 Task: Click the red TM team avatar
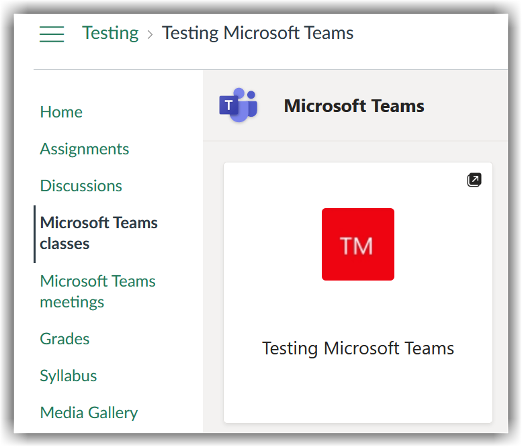pyautogui.click(x=358, y=244)
